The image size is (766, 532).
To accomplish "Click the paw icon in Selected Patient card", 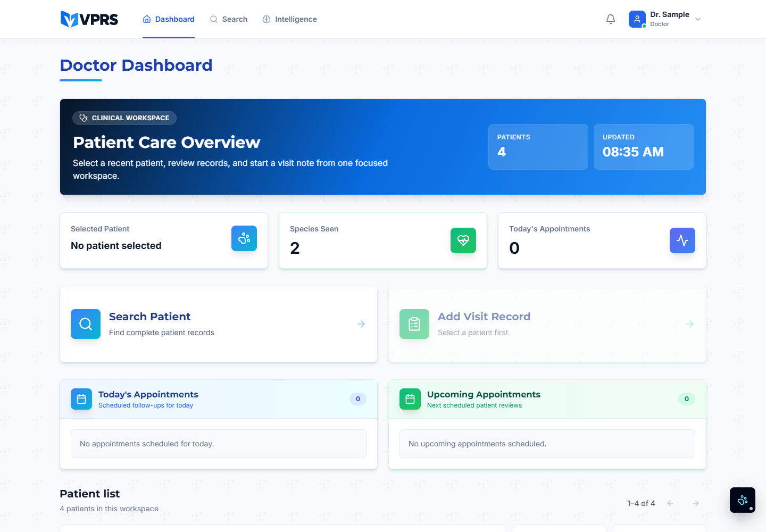I will click(244, 238).
